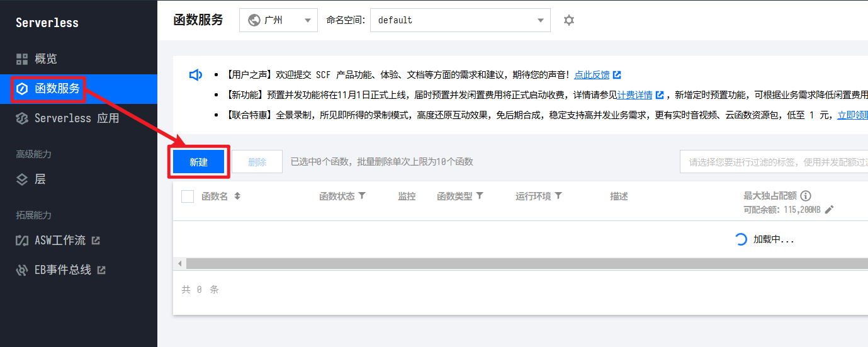Open 概览 in the sidebar

[x=45, y=59]
